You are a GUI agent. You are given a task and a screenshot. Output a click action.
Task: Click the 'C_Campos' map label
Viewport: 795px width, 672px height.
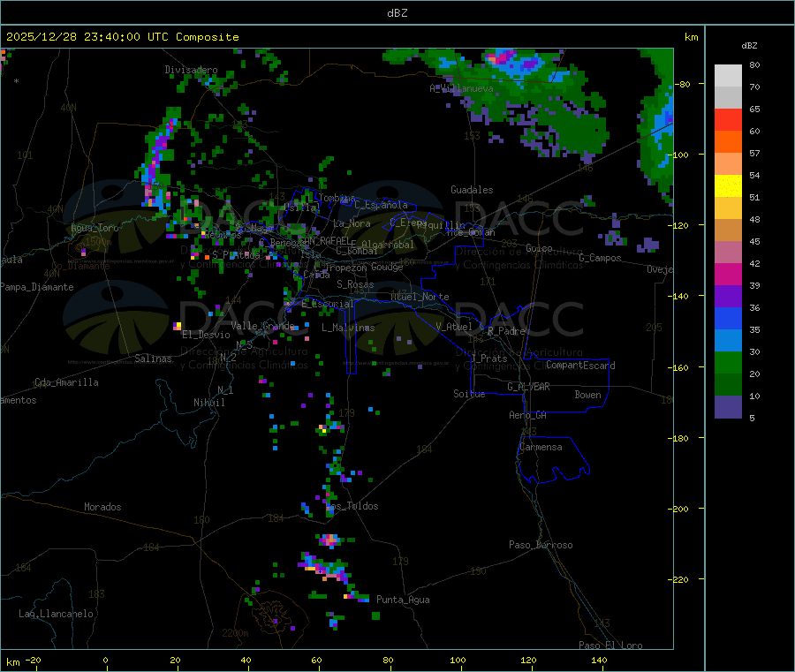[600, 258]
